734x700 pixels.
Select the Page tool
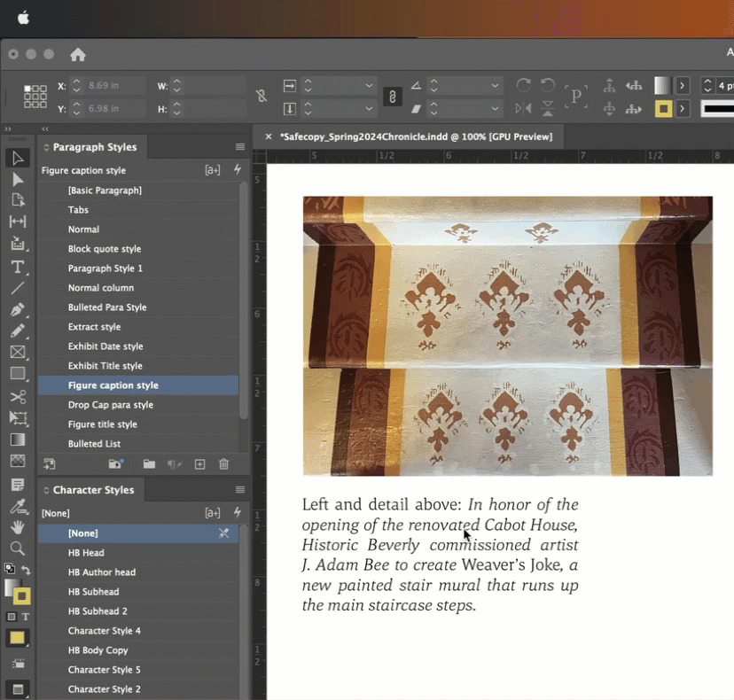coord(18,200)
